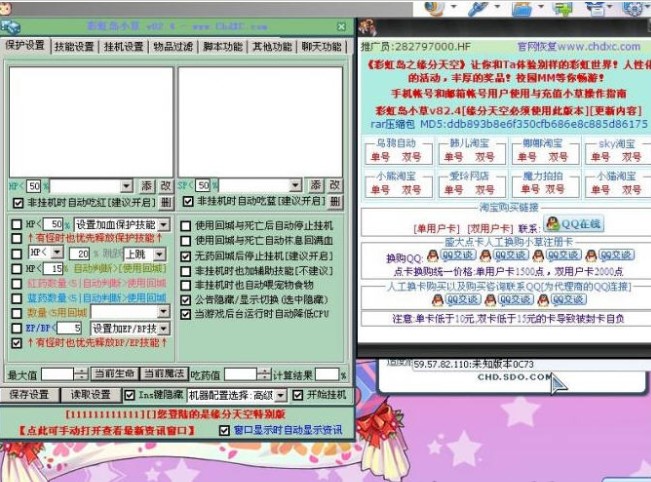Enable 使用回城与死亡后自动停止挂机 checkbox

click(x=186, y=226)
